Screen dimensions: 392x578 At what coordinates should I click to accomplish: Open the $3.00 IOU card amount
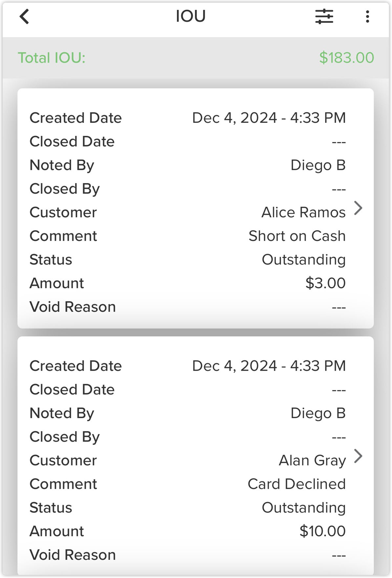point(325,283)
